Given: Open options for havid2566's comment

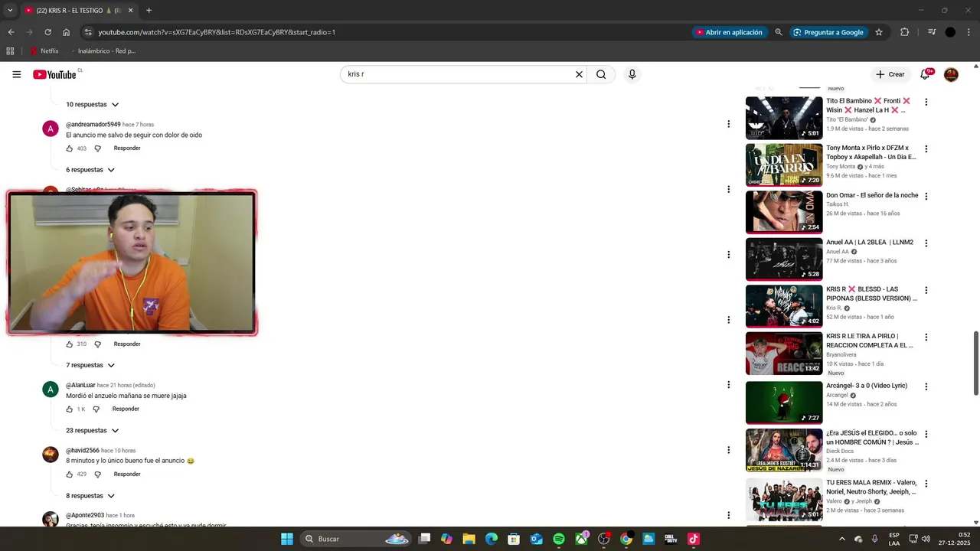Looking at the screenshot, I should (728, 450).
